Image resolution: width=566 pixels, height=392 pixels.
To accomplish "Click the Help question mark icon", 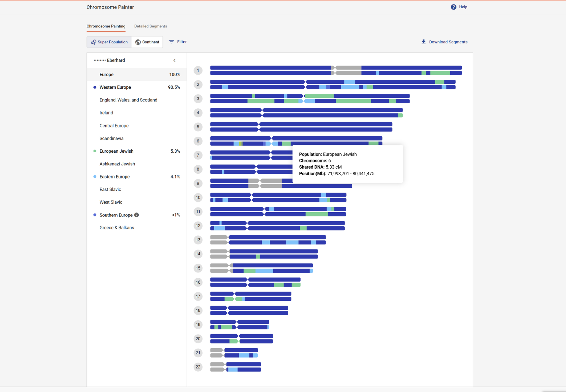I will click(453, 7).
